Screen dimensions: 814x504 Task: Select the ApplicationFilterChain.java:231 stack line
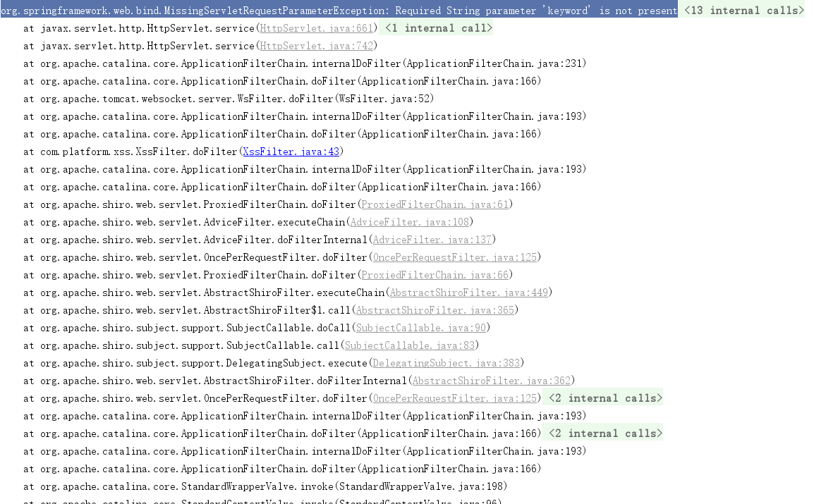305,63
